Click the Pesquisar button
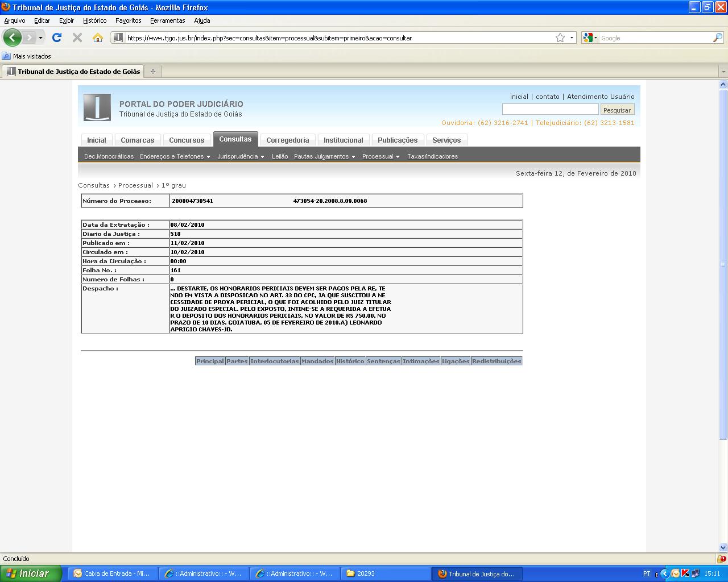This screenshot has height=582, width=728. click(617, 110)
